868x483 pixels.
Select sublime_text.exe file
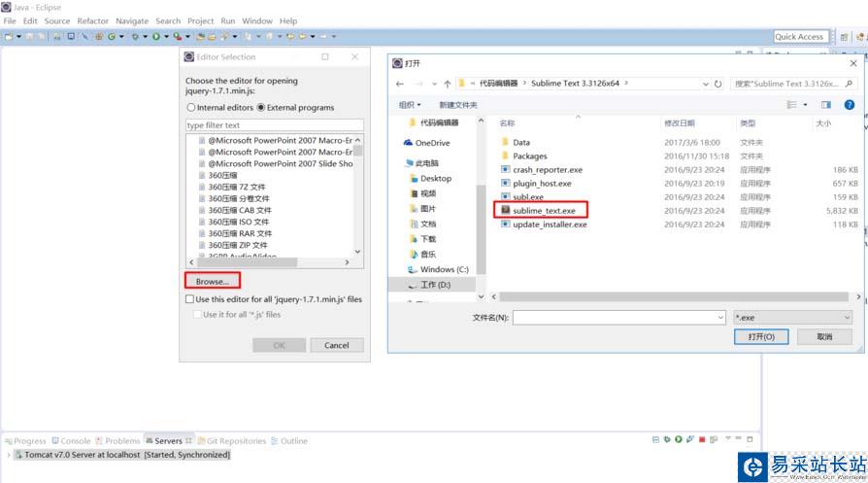tap(544, 211)
